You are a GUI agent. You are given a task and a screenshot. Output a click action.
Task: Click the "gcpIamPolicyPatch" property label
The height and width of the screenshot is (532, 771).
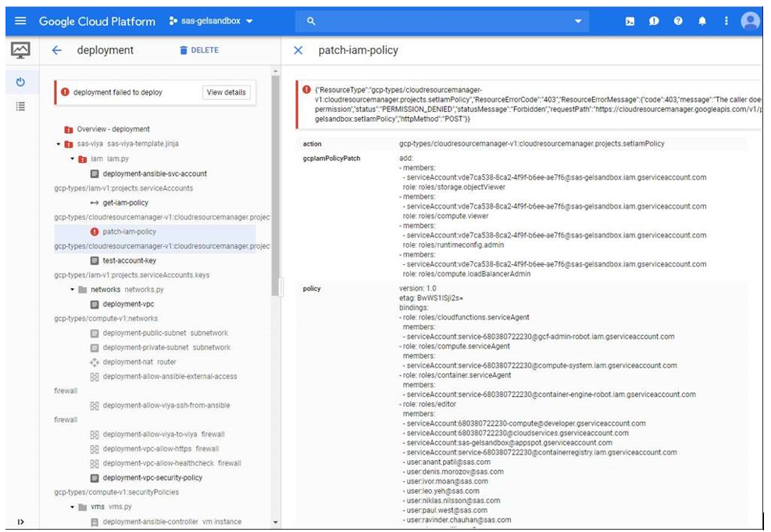[x=331, y=159]
